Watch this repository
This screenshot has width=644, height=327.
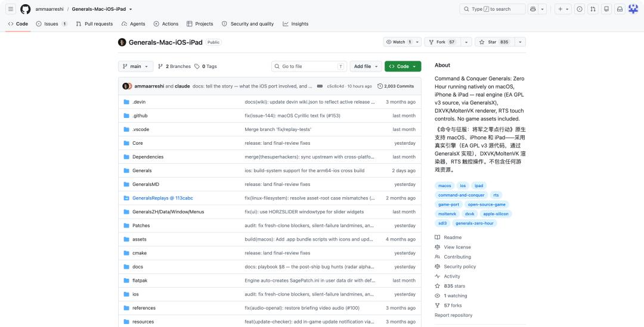tap(398, 42)
